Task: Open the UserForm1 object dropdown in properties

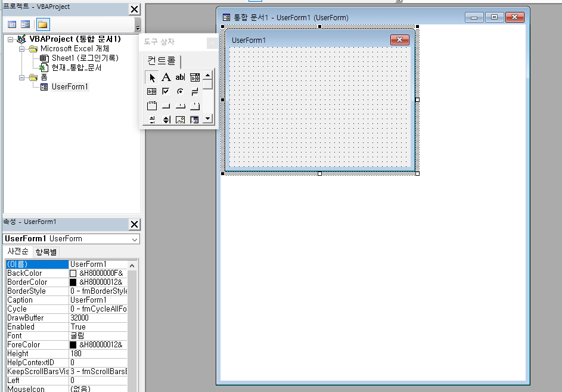Action: [x=135, y=239]
